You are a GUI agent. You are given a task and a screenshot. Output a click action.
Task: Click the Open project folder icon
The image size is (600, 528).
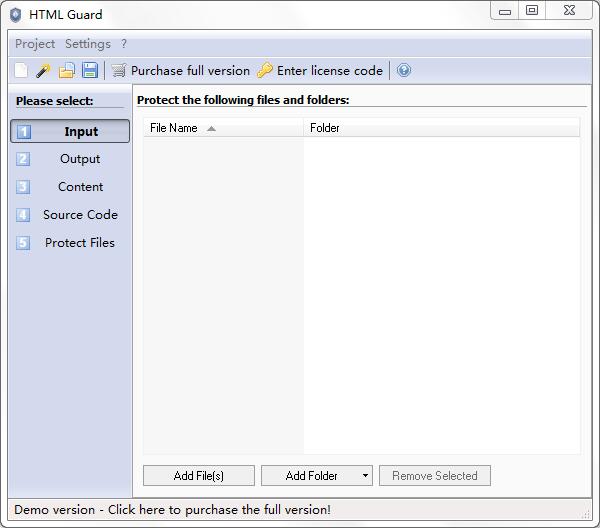coord(67,71)
